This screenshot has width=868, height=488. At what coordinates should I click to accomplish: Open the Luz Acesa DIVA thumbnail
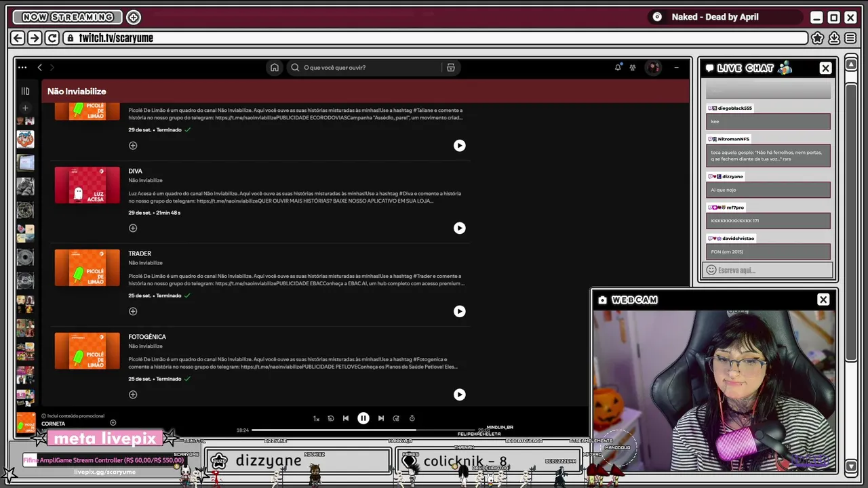tap(87, 185)
